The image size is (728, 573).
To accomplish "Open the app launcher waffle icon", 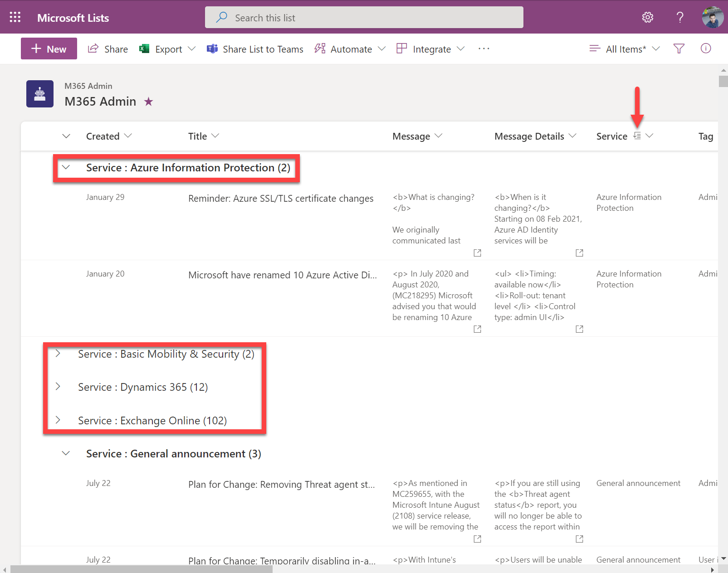I will pos(15,17).
